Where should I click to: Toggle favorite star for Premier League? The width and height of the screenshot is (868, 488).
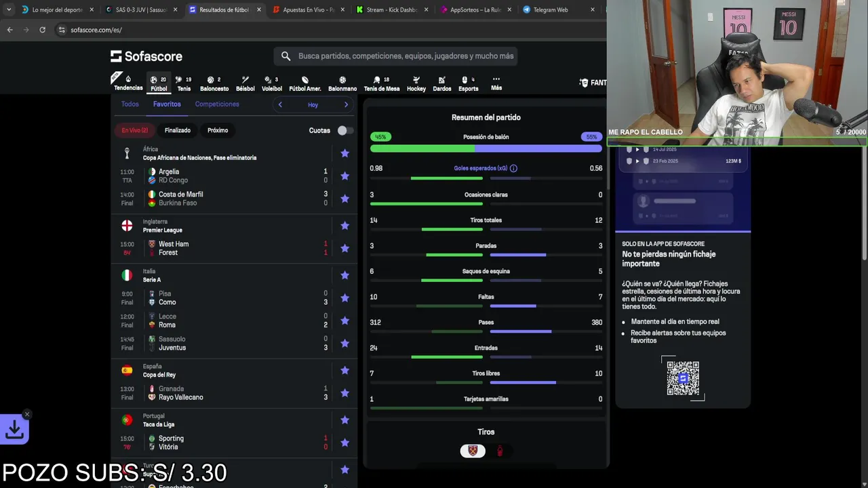click(x=344, y=226)
